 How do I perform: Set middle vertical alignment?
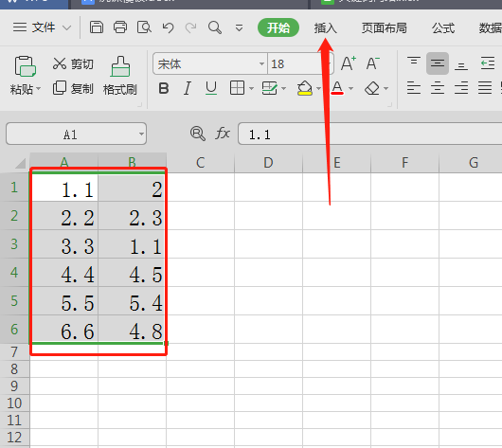pyautogui.click(x=438, y=63)
